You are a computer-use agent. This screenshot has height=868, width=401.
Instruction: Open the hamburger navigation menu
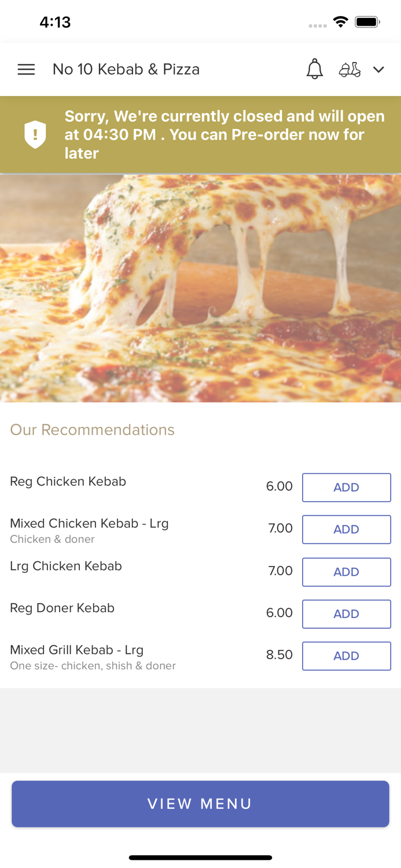(26, 69)
